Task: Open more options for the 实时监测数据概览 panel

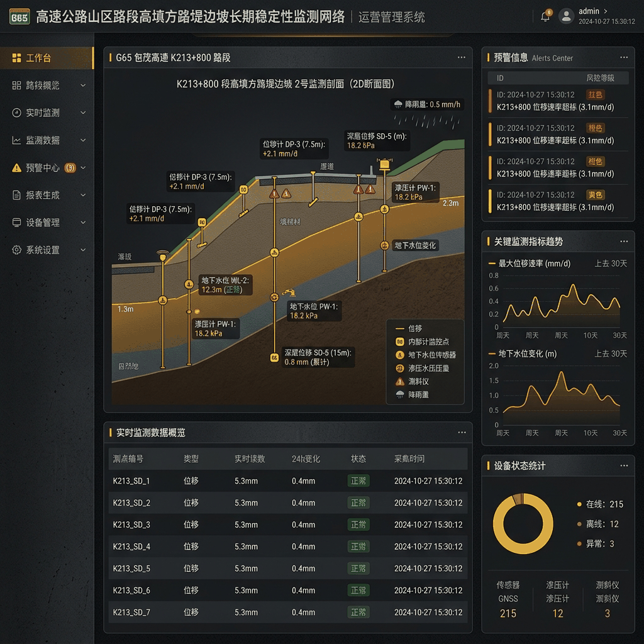Action: tap(462, 433)
